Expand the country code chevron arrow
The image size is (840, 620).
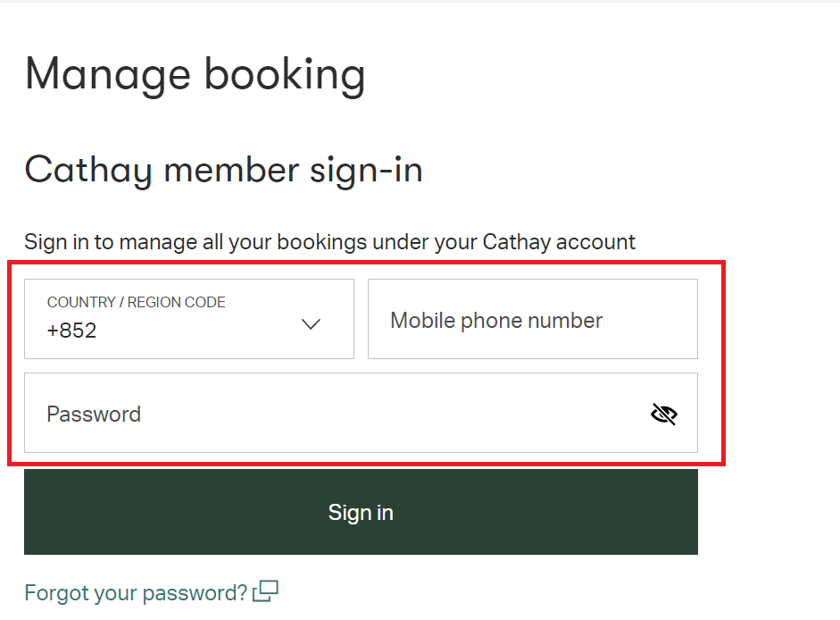(311, 324)
